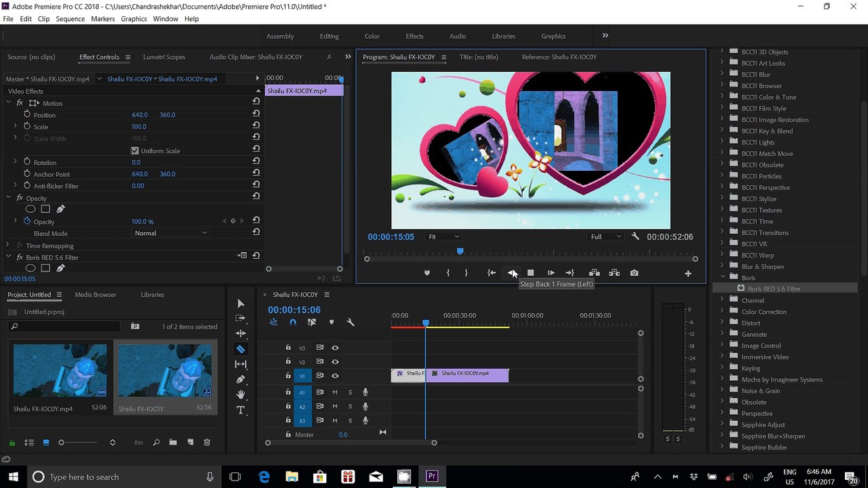Image resolution: width=868 pixels, height=488 pixels.
Task: Toggle V2 track output eye
Action: 335,362
